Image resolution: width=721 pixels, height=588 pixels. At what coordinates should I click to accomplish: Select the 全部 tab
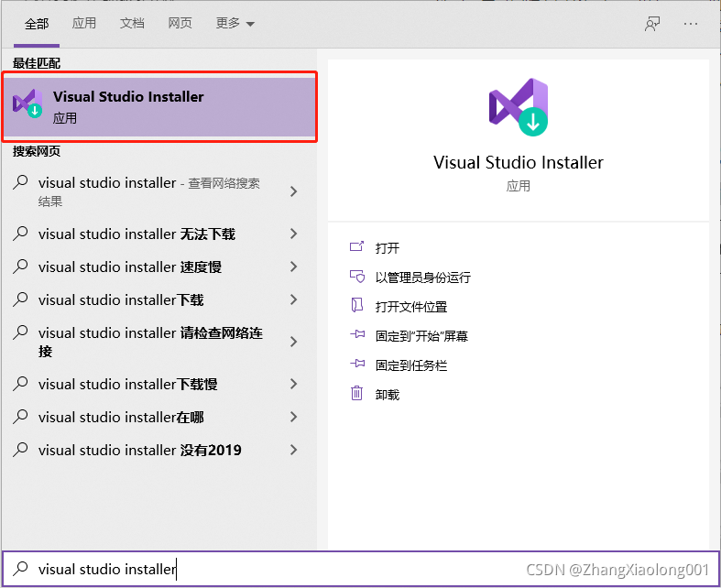pos(37,24)
